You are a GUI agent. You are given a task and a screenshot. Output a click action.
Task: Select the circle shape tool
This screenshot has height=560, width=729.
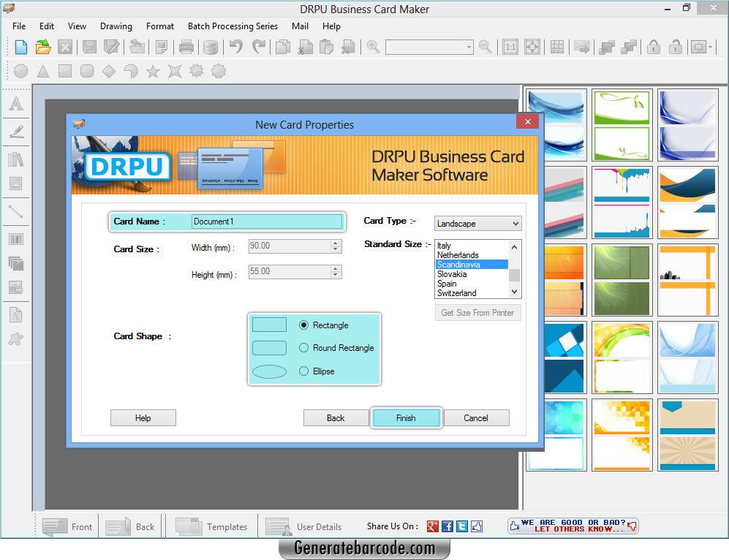click(x=21, y=71)
